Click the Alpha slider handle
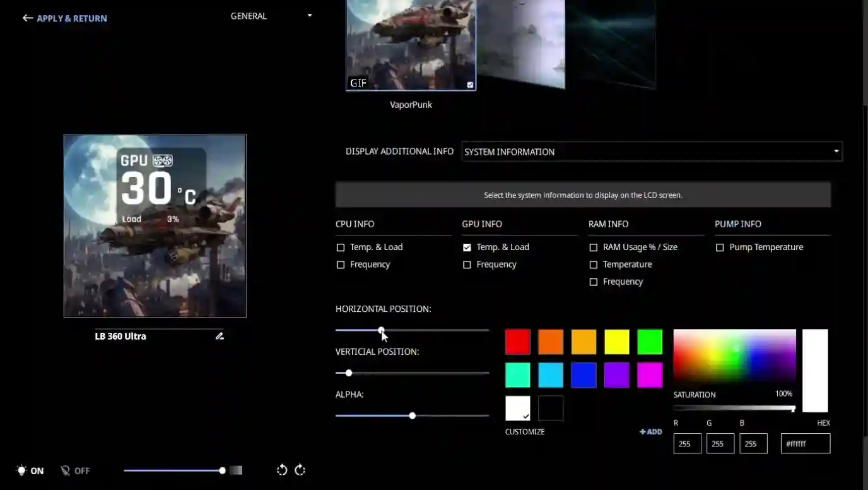This screenshot has width=868, height=490. point(412,415)
